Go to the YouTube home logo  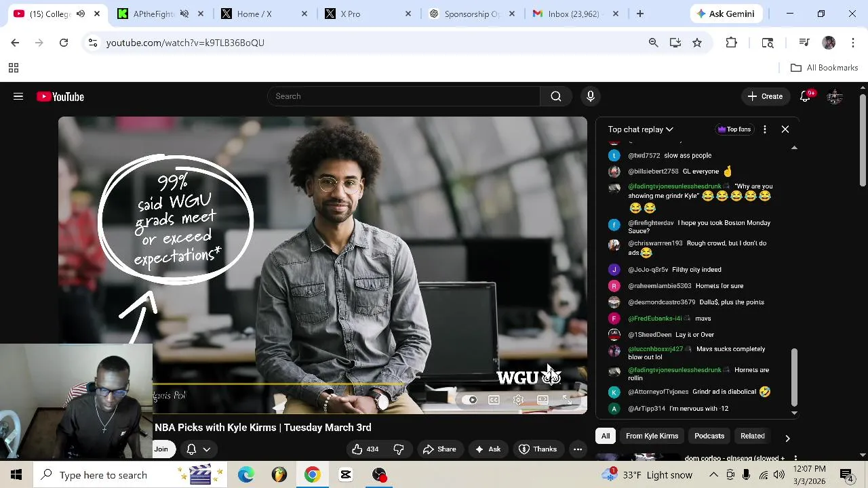pos(60,96)
